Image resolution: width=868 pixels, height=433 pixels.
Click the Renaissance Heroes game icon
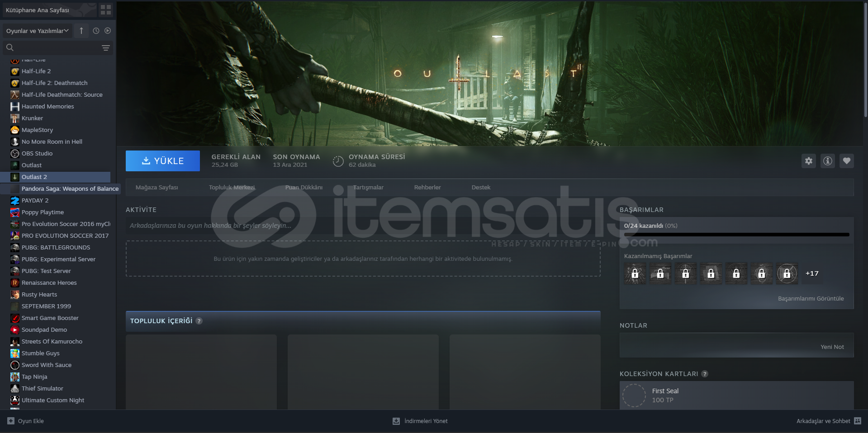tap(15, 282)
